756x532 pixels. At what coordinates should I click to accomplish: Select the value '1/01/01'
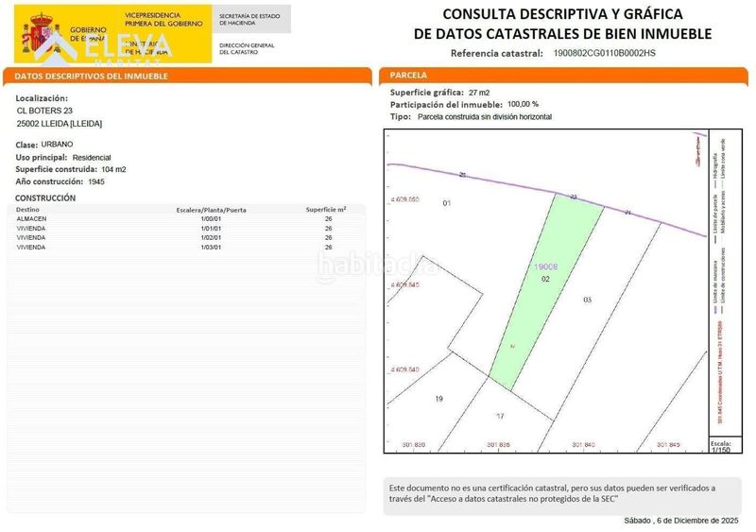click(211, 229)
